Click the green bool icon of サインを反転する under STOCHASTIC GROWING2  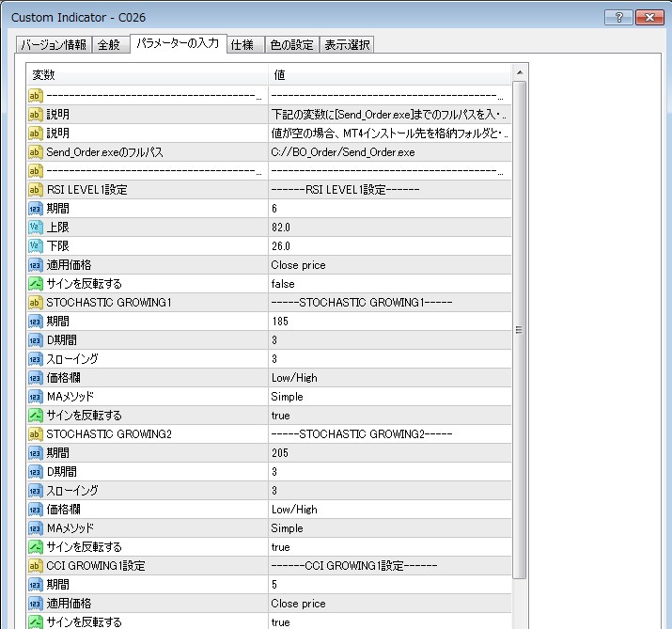point(36,547)
